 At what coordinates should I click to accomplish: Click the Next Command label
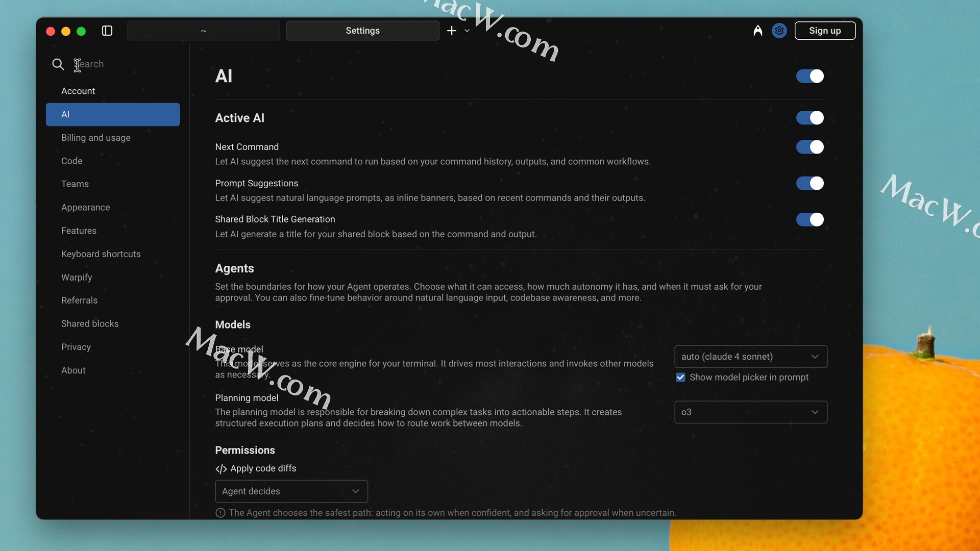247,147
